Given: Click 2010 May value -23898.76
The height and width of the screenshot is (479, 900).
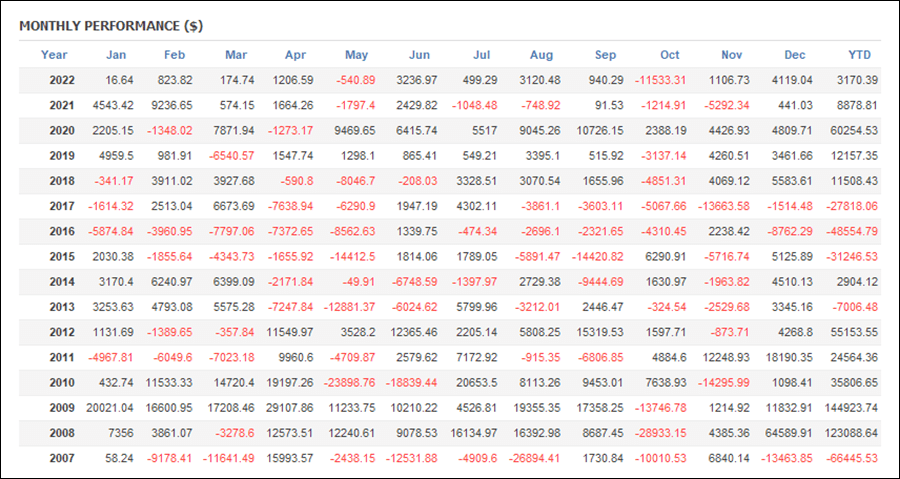Looking at the screenshot, I should tap(350, 383).
